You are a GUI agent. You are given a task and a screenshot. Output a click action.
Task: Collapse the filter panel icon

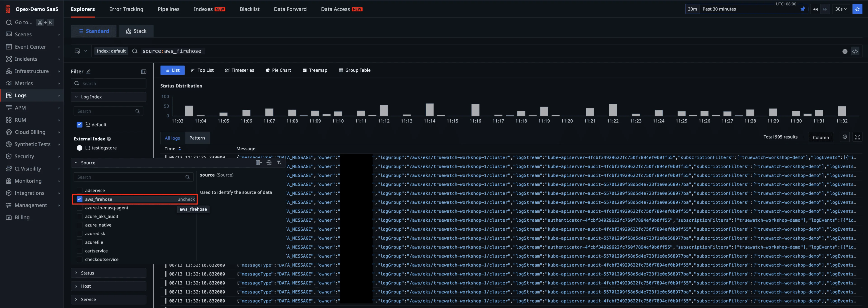144,72
